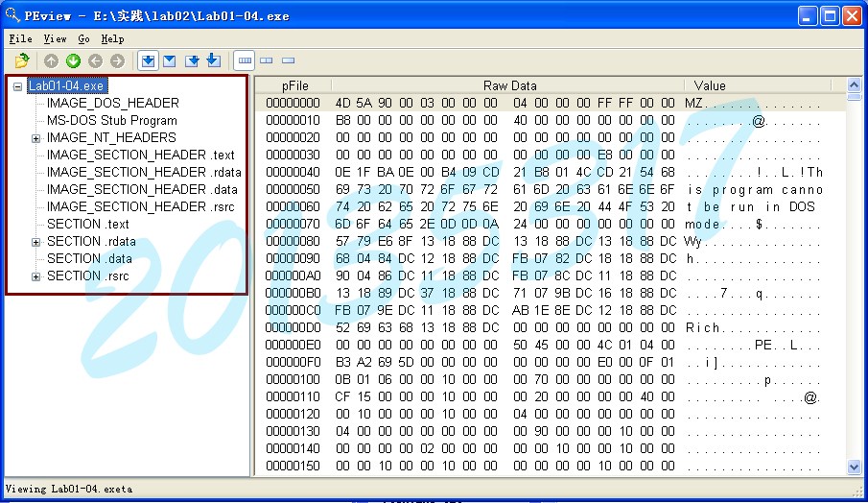Toggle the medium byte-width view button
868x503 pixels.
(267, 60)
